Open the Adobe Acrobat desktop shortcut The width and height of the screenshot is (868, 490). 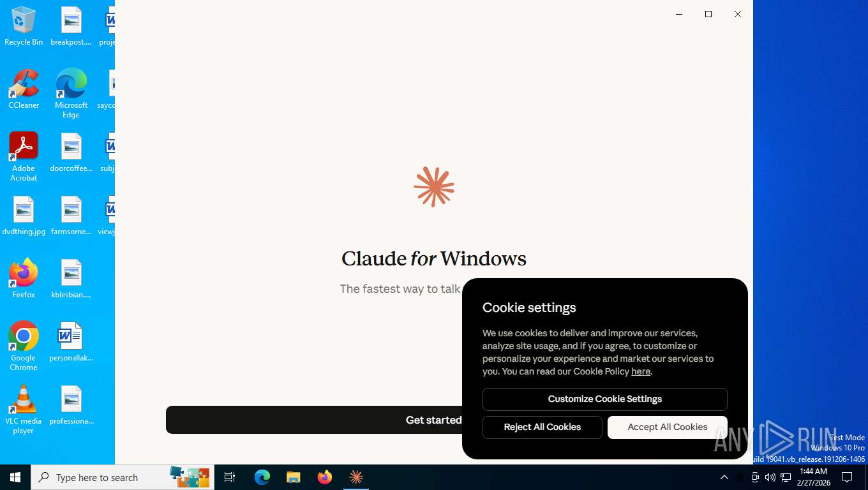click(x=24, y=157)
